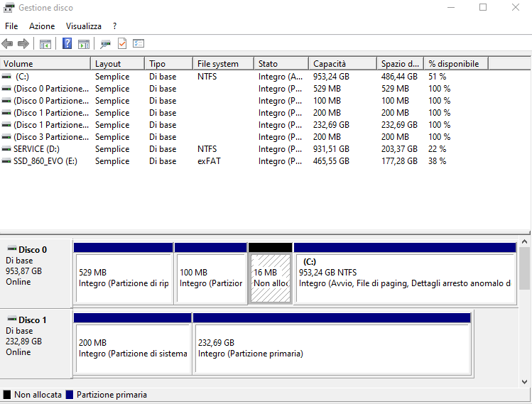The image size is (532, 404).
Task: Click the exFAT file system cell
Action: coord(209,161)
